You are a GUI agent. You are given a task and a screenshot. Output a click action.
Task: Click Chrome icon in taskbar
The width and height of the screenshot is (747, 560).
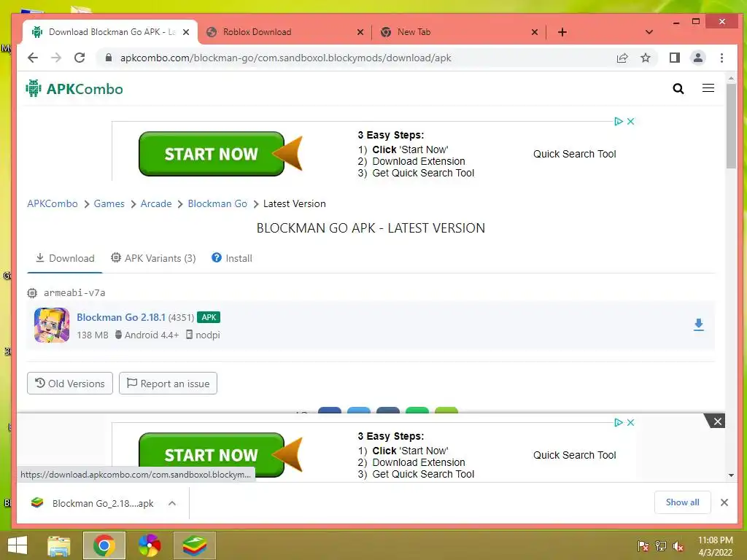click(x=104, y=545)
